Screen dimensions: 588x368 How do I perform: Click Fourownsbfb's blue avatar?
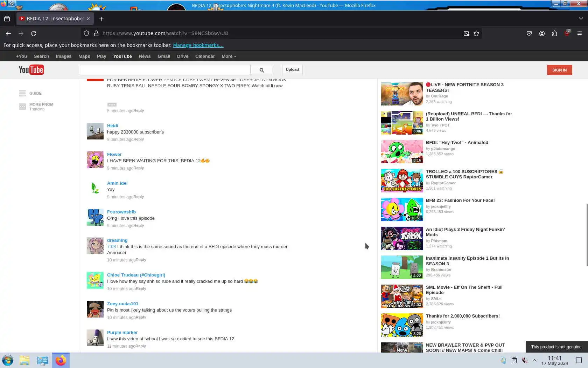[95, 217]
